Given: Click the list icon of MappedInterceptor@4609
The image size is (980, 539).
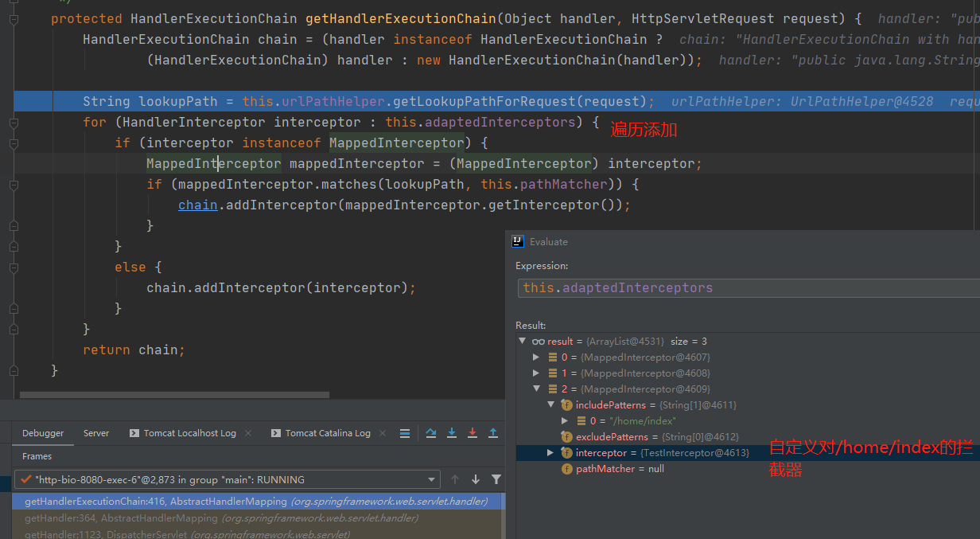Looking at the screenshot, I should tap(553, 389).
